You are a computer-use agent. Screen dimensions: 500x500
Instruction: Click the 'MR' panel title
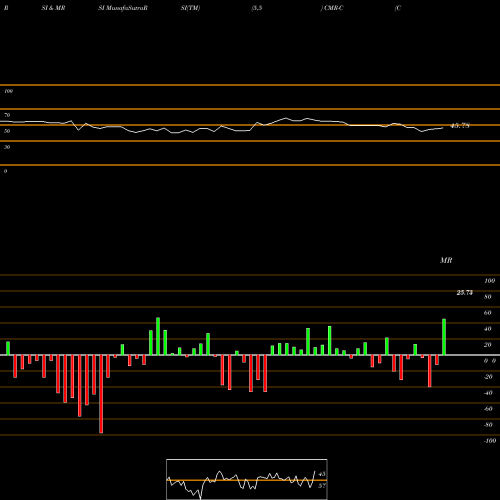446,260
